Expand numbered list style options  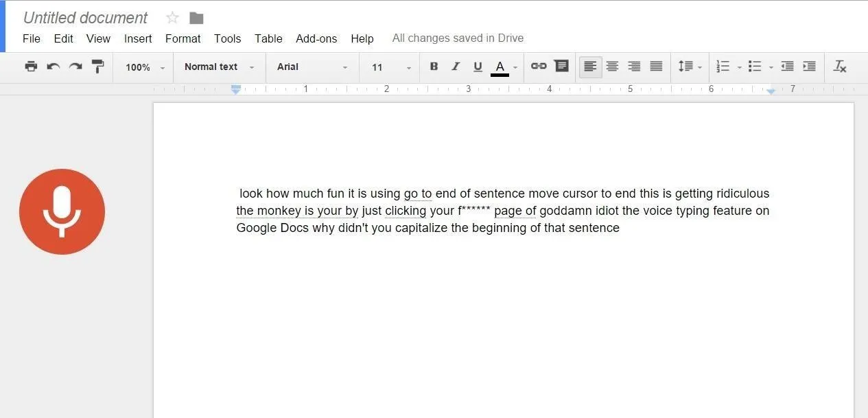(x=739, y=67)
